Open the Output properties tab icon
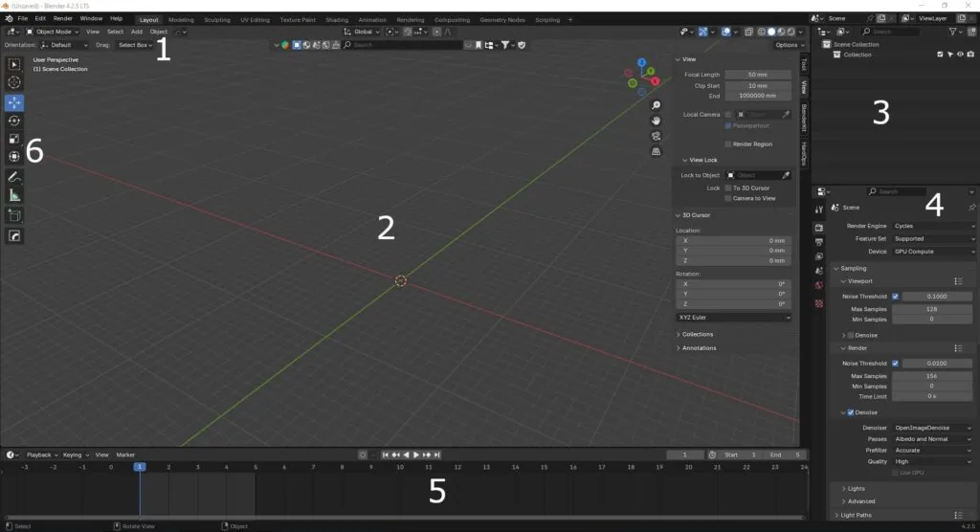Screen dimensions: 980x532 819,242
